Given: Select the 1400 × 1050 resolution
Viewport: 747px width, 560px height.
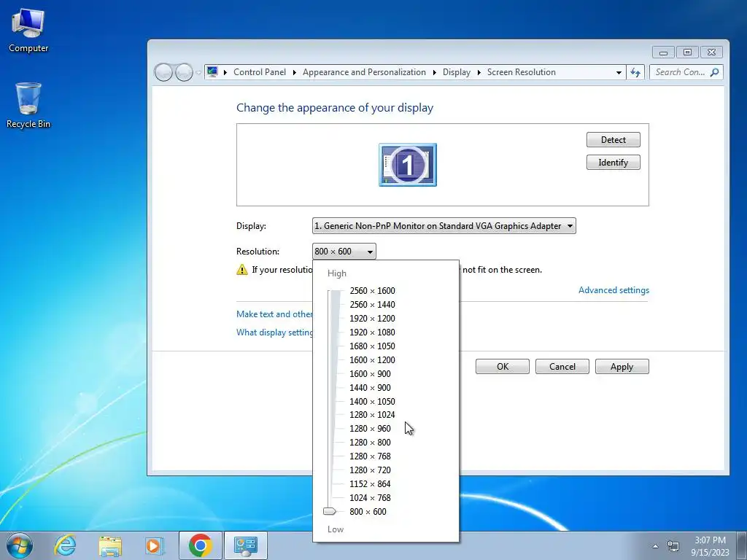Looking at the screenshot, I should (x=372, y=401).
